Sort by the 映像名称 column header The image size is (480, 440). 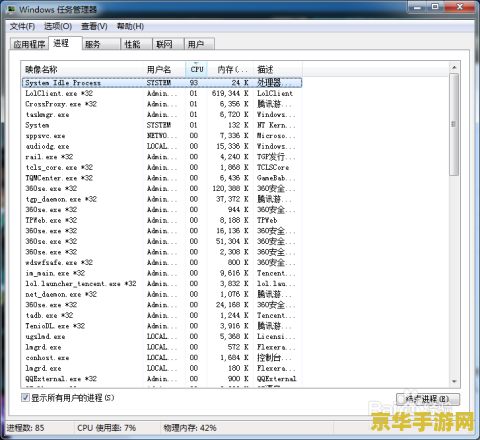point(83,69)
